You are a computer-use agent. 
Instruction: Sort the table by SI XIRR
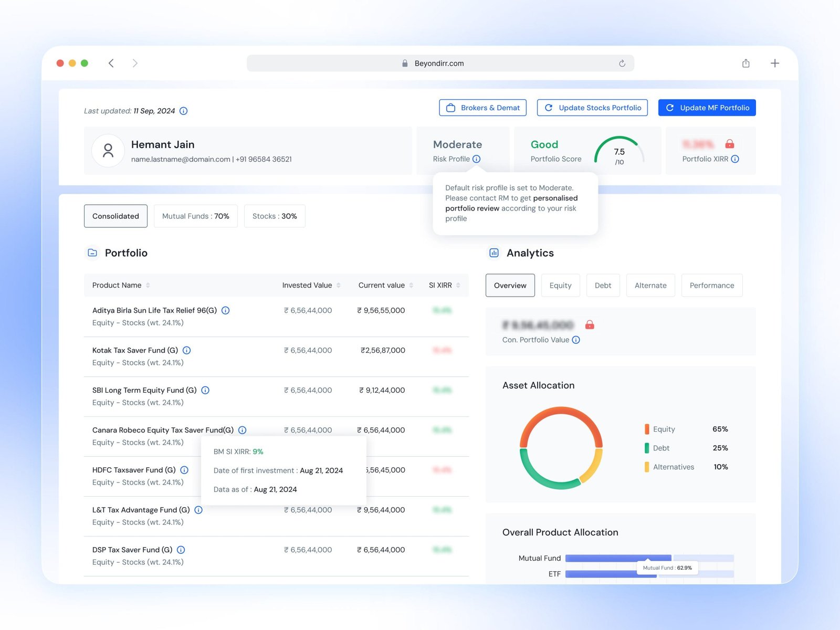(x=458, y=285)
